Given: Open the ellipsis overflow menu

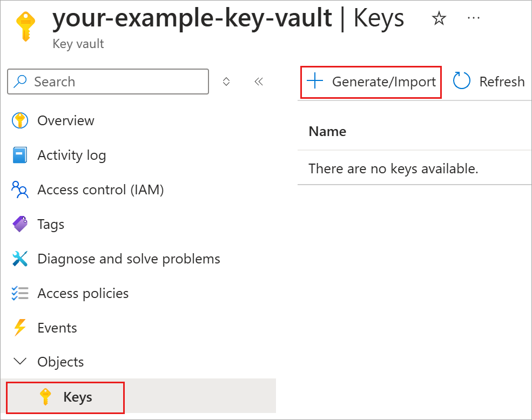Looking at the screenshot, I should [x=473, y=18].
